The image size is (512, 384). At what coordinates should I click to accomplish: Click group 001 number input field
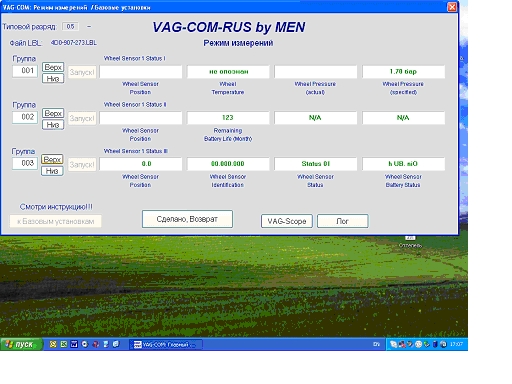25,71
